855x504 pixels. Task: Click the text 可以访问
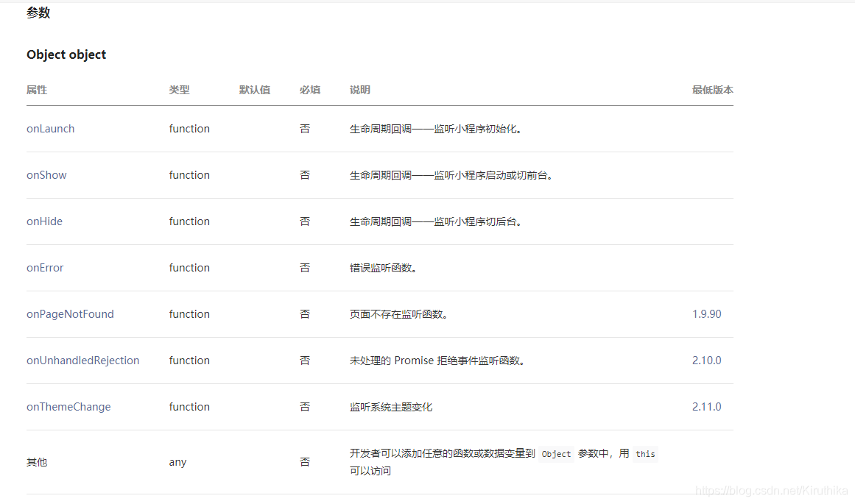(x=370, y=472)
